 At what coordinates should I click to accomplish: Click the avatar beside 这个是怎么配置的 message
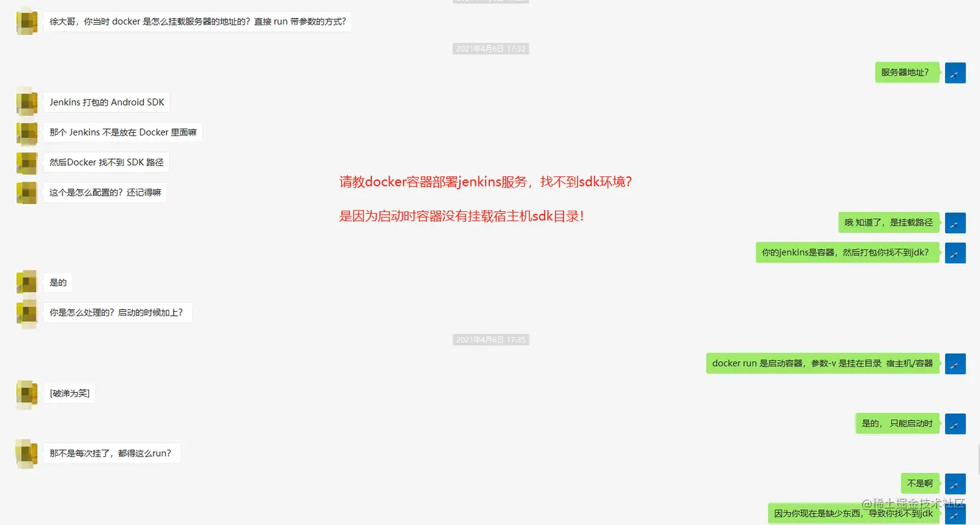click(x=26, y=192)
